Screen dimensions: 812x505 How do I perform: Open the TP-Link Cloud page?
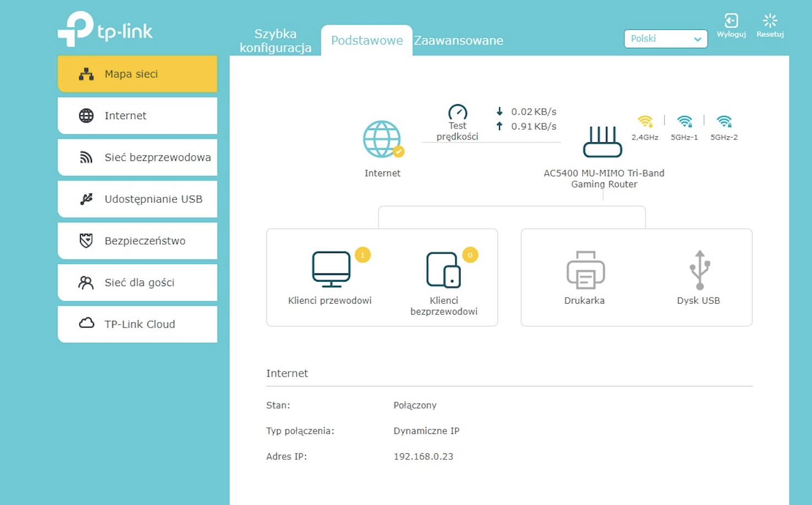click(x=137, y=324)
